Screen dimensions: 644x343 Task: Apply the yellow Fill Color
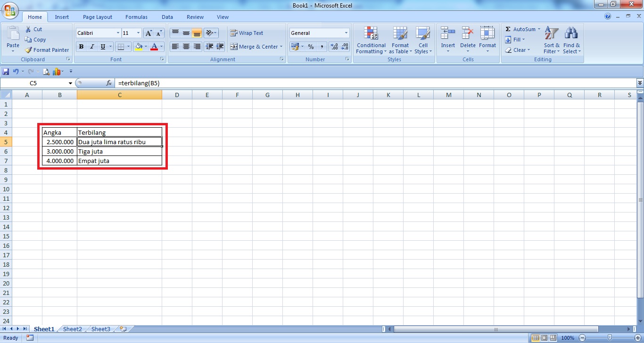[139, 47]
